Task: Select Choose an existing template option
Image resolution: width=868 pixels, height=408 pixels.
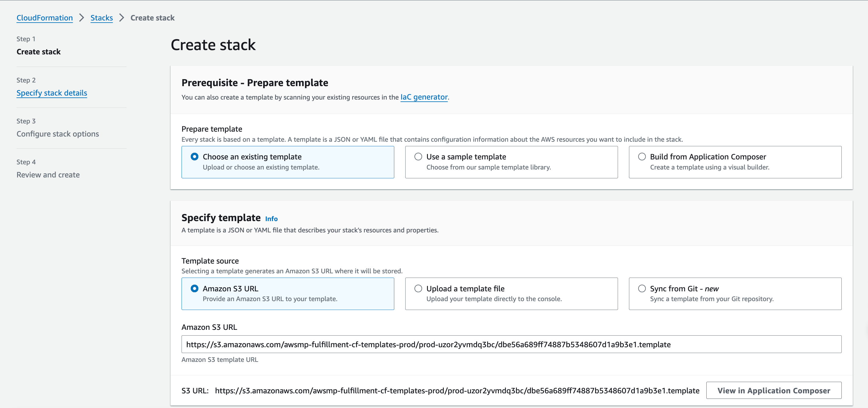Action: [x=194, y=157]
